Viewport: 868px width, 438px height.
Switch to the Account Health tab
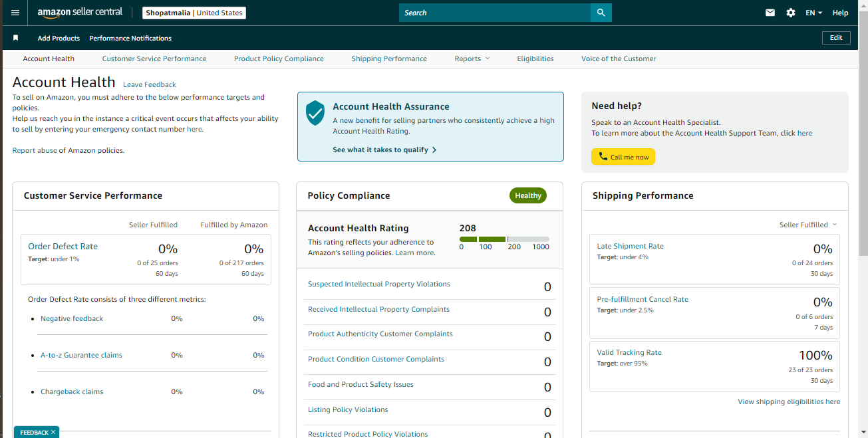click(49, 58)
